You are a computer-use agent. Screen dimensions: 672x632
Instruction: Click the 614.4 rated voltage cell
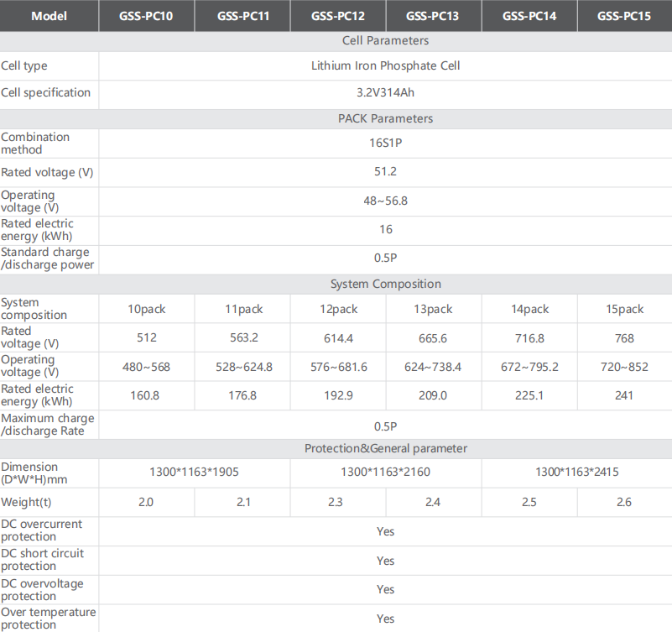click(x=338, y=338)
